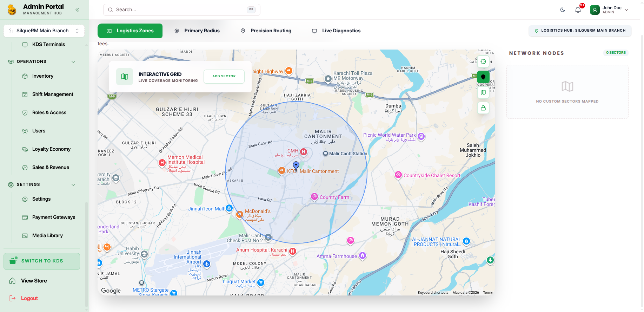Click the Interactive Grid map icon
Image resolution: width=644 pixels, height=312 pixels.
point(125,77)
